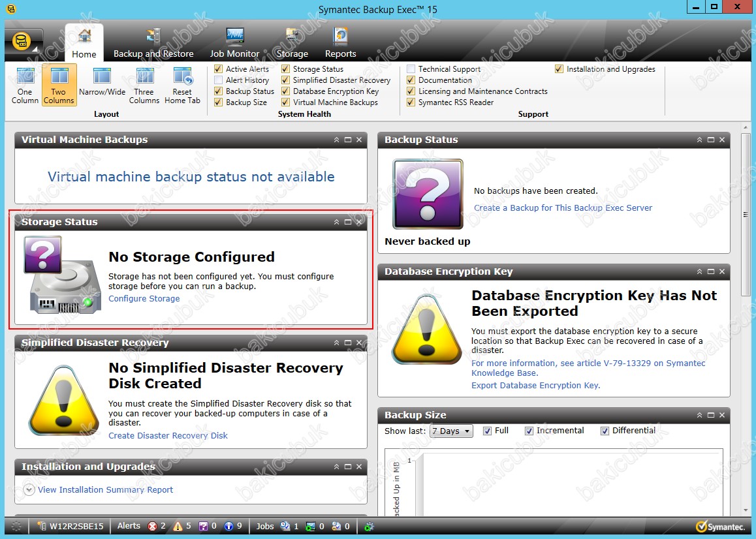756x539 pixels.
Task: Expand the View Installation Summary Report arrow
Action: (29, 490)
